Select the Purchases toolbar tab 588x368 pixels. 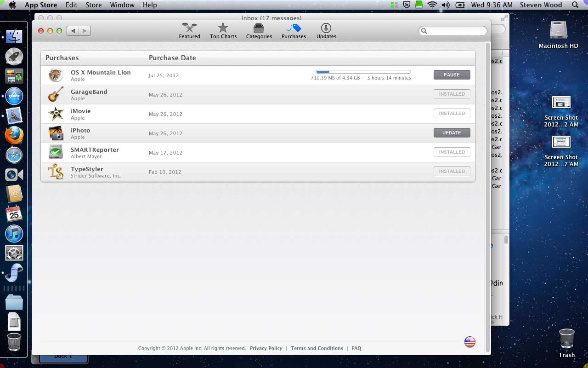[294, 31]
